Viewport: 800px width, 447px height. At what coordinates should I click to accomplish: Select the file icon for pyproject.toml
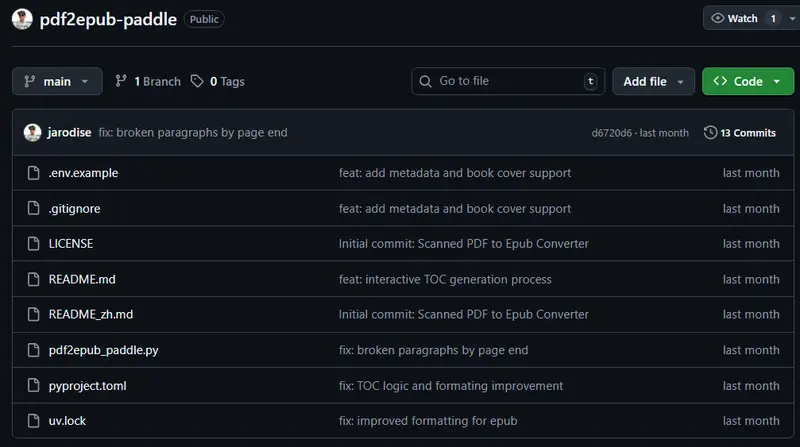[33, 385]
